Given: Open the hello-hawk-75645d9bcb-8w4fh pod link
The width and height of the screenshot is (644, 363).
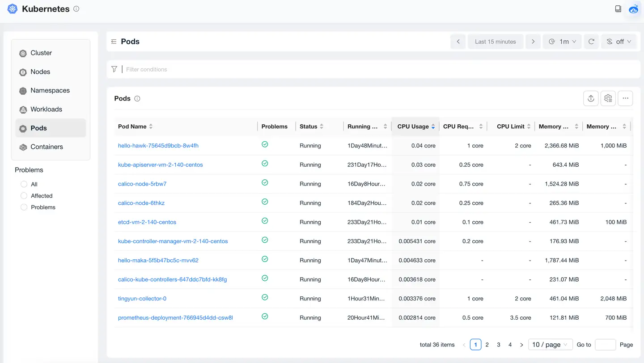Looking at the screenshot, I should (x=158, y=146).
